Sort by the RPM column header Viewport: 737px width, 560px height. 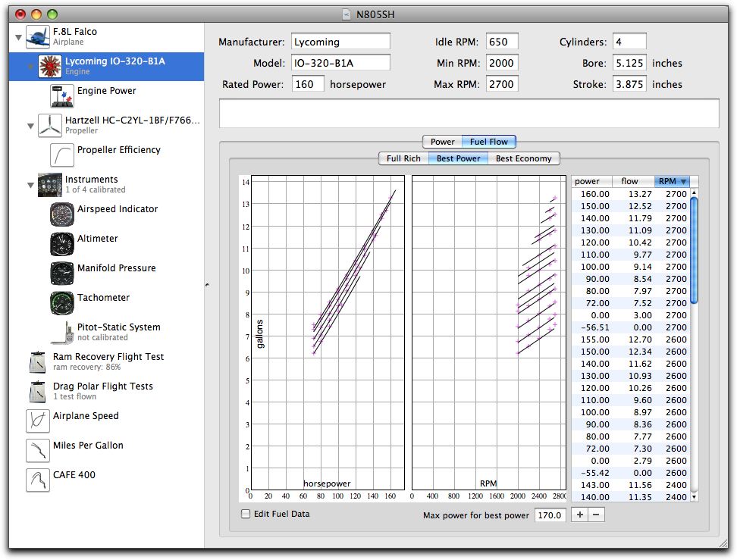pyautogui.click(x=673, y=181)
